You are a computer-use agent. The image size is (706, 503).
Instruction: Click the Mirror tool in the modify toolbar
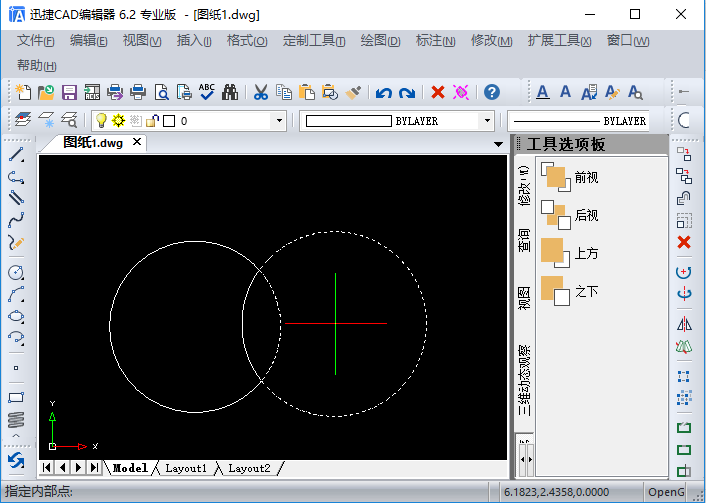[684, 324]
